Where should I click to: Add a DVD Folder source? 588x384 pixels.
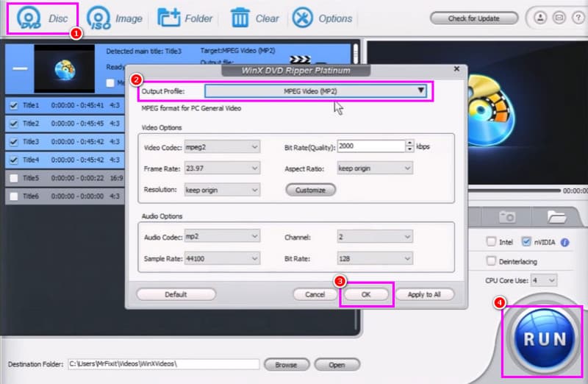[x=185, y=18]
